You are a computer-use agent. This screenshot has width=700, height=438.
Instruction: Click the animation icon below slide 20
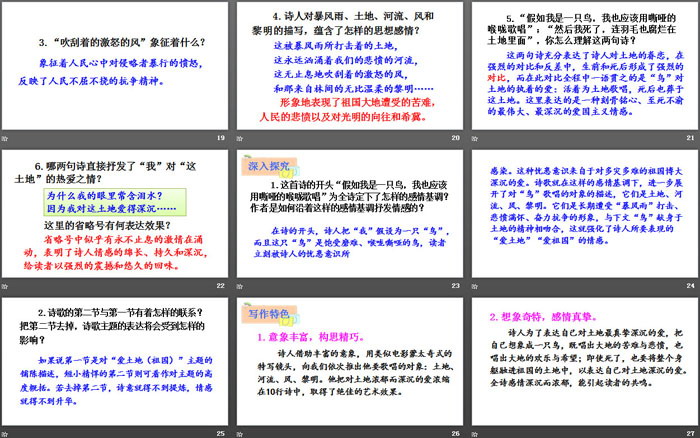239,138
